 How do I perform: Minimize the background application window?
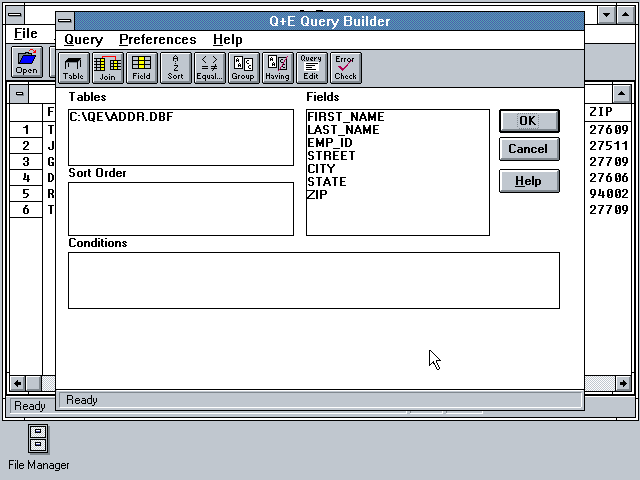click(x=607, y=15)
